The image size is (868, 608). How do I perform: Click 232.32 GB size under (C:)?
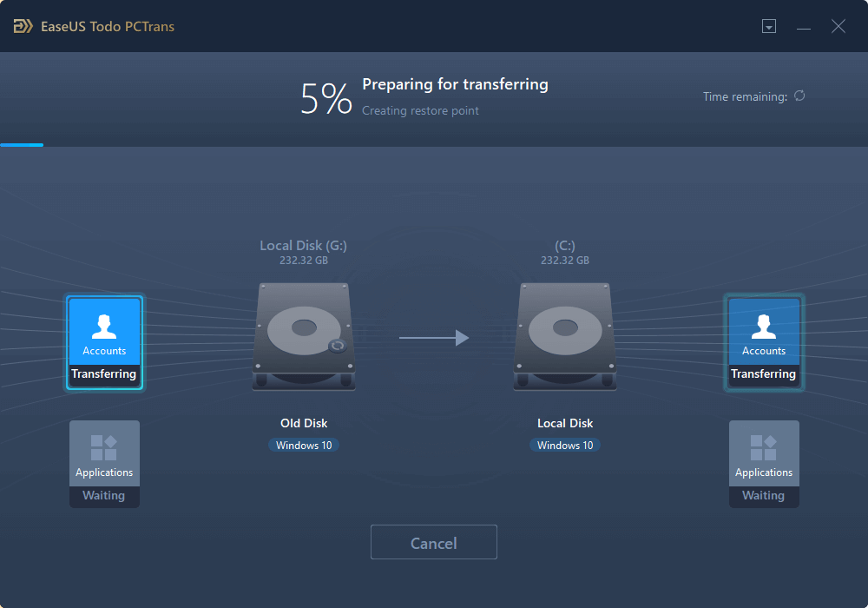coord(565,261)
